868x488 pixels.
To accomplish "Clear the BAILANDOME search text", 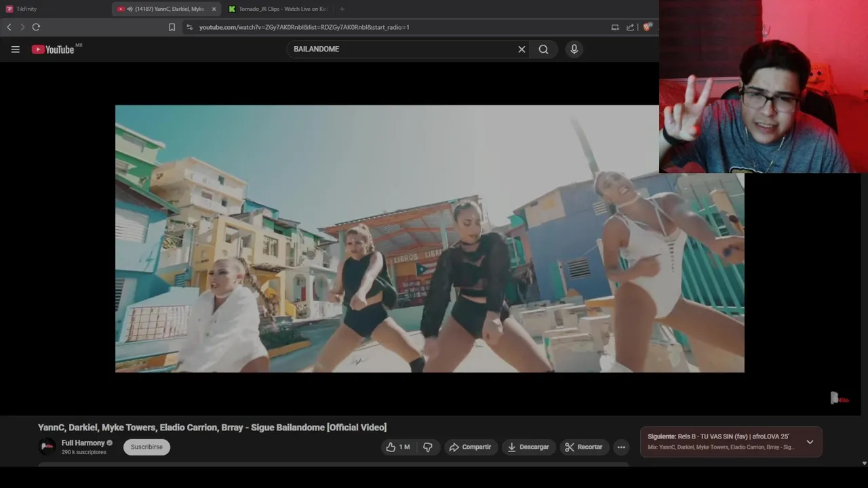I will pyautogui.click(x=521, y=49).
